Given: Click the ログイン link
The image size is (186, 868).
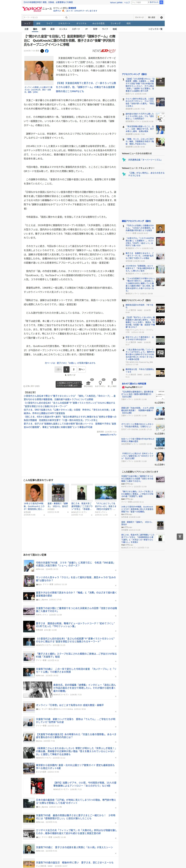Looking at the screenshot, I should 57,11.
